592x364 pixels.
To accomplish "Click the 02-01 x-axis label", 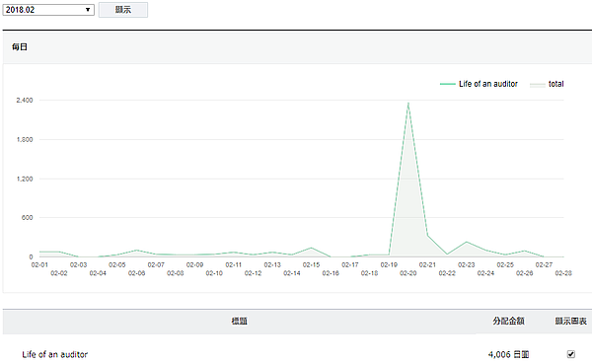I will [39, 265].
